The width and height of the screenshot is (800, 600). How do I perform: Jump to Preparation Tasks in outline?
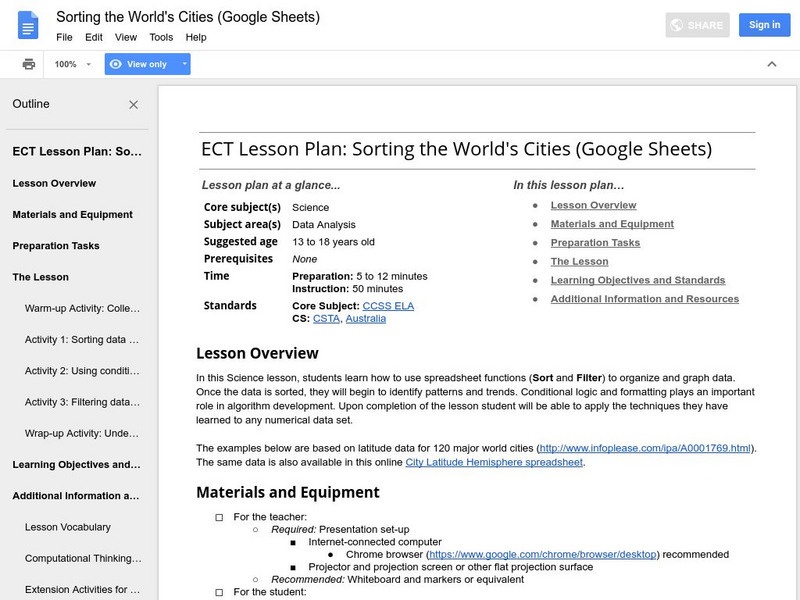tap(56, 246)
